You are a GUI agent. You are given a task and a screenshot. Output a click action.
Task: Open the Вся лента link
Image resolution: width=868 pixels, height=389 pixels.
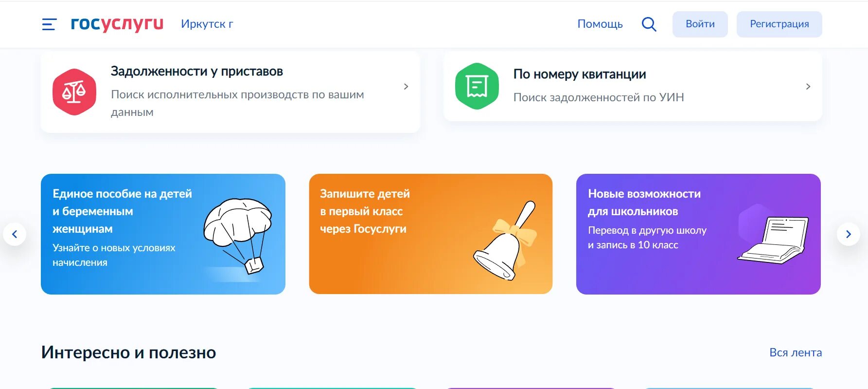pos(796,352)
